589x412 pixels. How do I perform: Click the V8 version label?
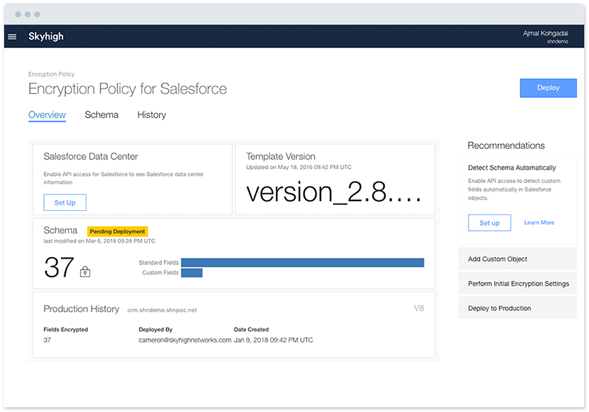tap(419, 308)
